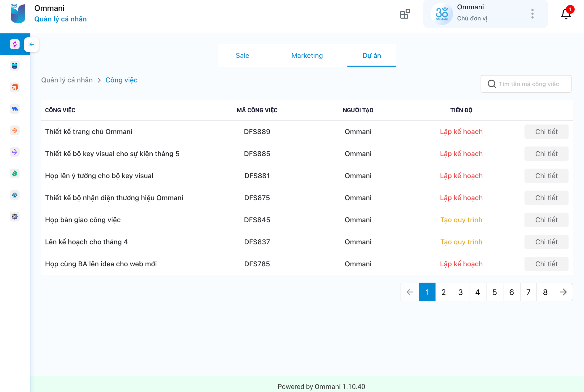
Task: Open the gear settings sidebar icon
Action: point(15,217)
